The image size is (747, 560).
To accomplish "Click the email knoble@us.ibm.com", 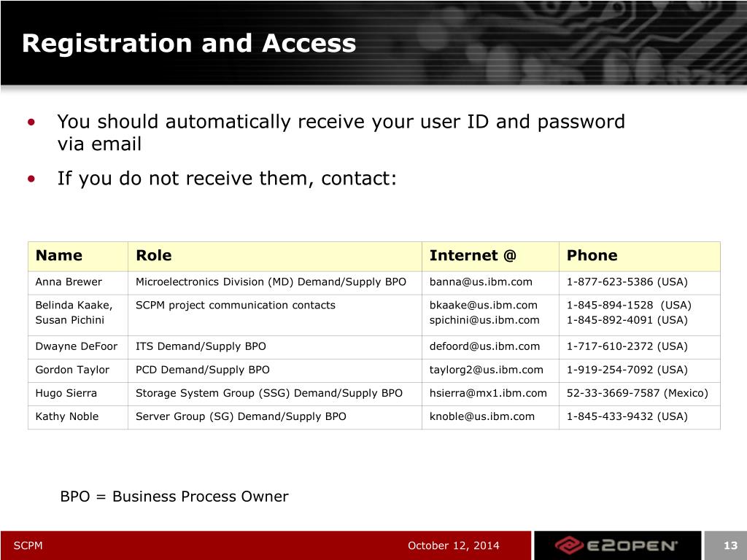I will pyautogui.click(x=481, y=416).
